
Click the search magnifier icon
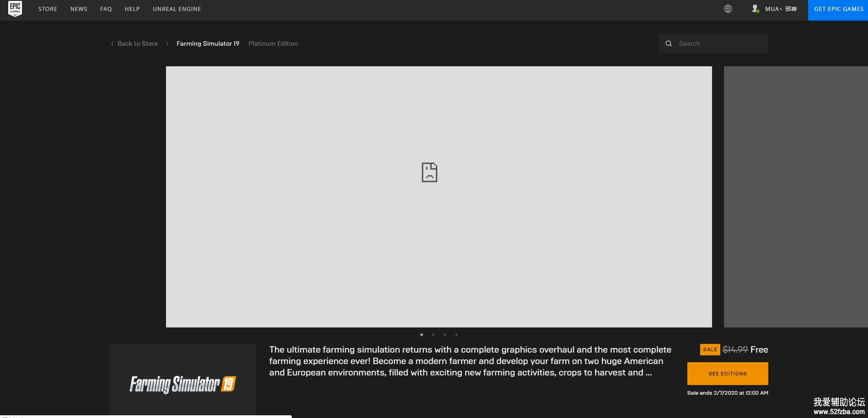click(669, 43)
